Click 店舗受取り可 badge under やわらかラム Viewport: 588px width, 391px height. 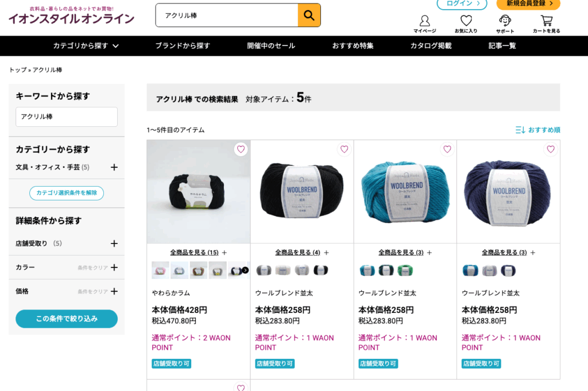171,363
